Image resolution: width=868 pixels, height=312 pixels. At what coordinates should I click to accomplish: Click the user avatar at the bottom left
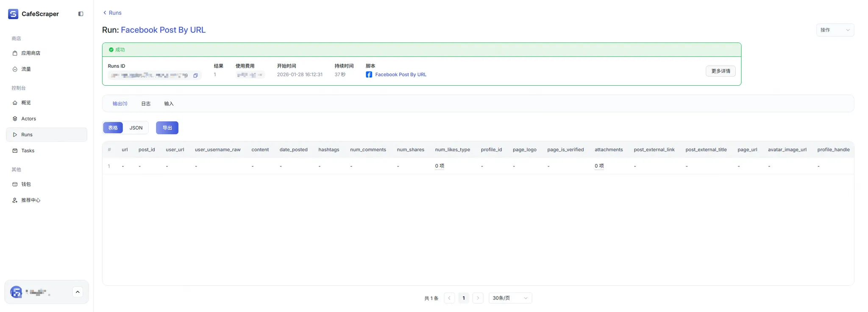(16, 292)
